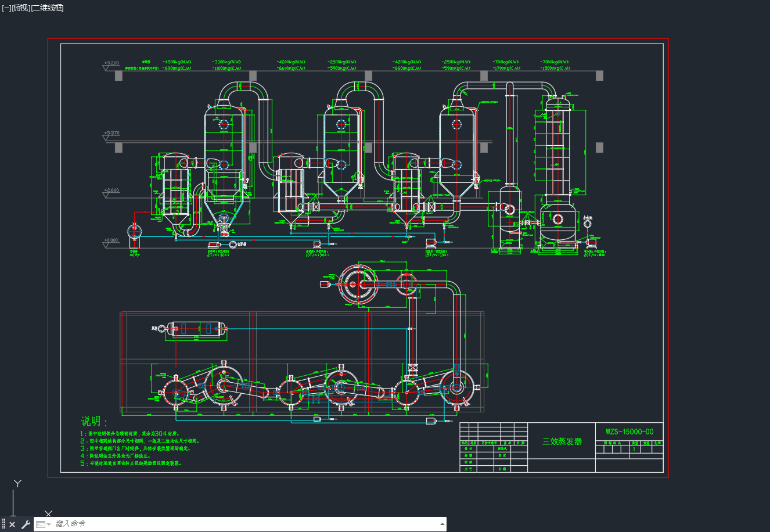The image size is (770, 532).
Task: Select the ~15000Kg(C.W) weight label
Action: click(555, 68)
